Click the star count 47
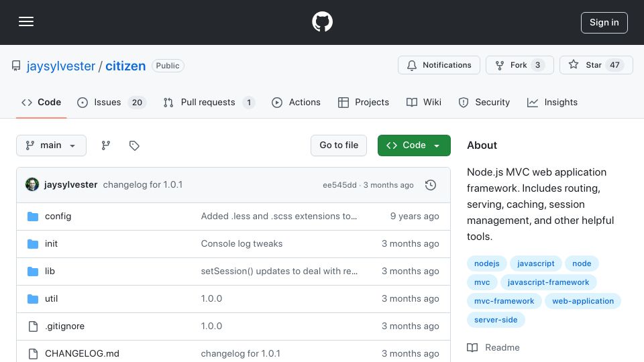The width and height of the screenshot is (644, 362). tap(614, 65)
